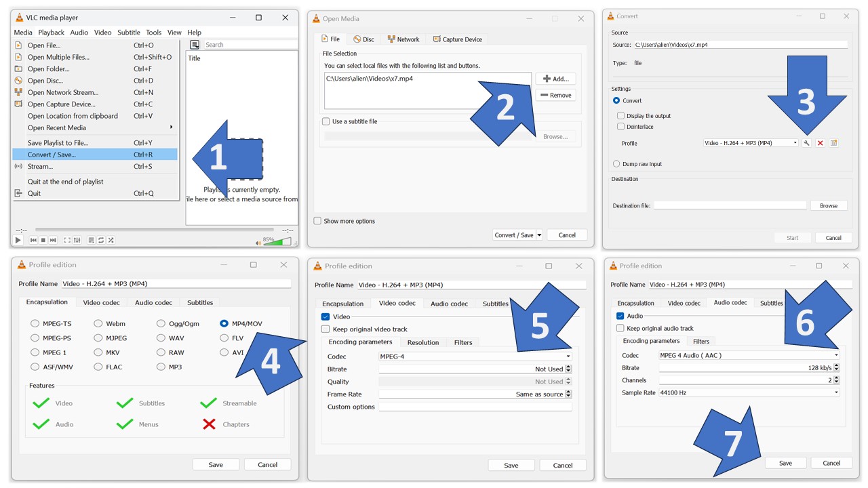Toggle shuffle (random) playback icon

pos(111,241)
